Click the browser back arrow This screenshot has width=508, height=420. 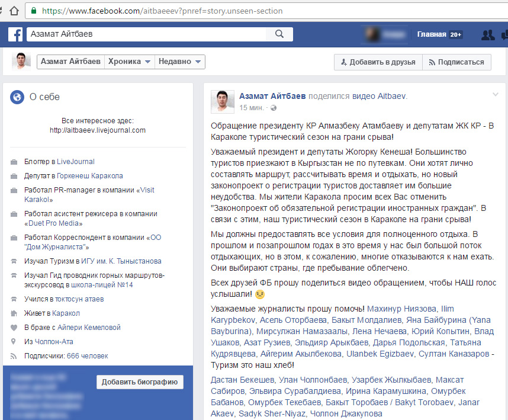pos(8,10)
